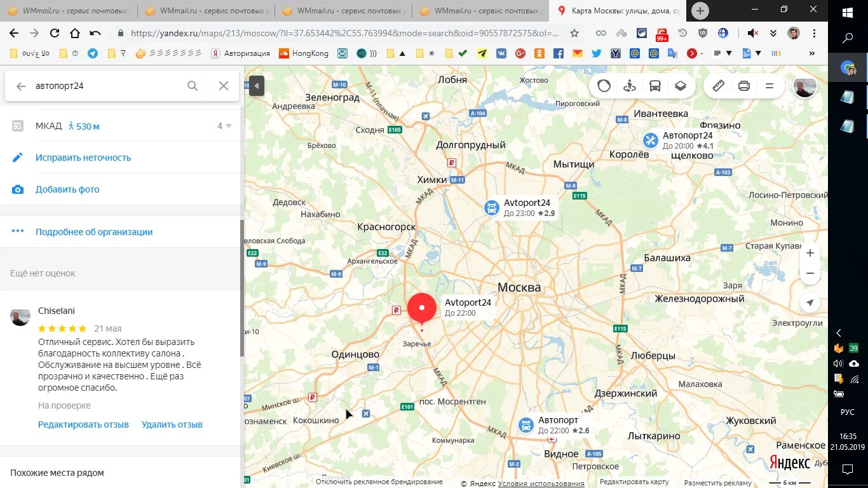868x488 pixels.
Task: Clear the автопорт24 search with X
Action: tap(224, 86)
